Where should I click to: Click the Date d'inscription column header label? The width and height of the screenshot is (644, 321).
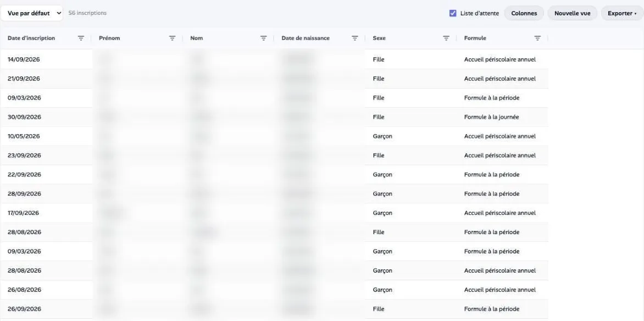(31, 38)
